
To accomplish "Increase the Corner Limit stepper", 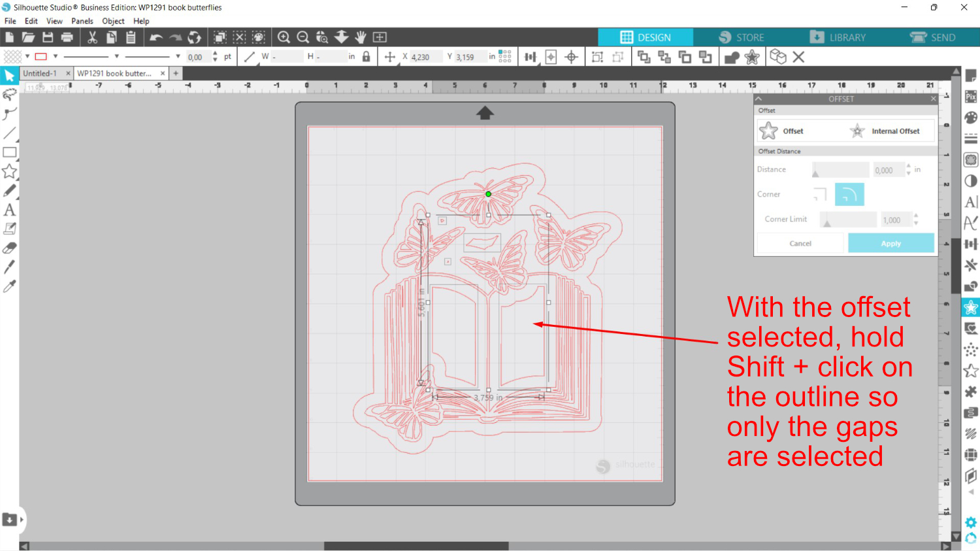I will click(x=915, y=216).
